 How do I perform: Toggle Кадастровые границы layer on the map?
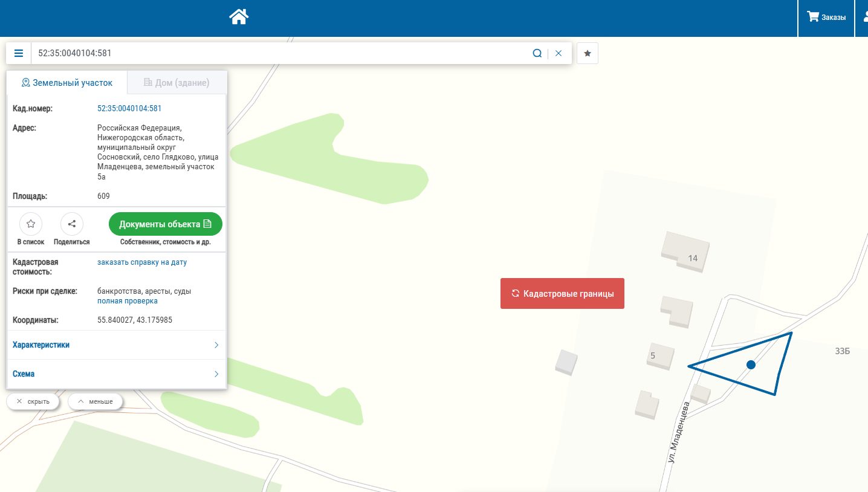562,293
